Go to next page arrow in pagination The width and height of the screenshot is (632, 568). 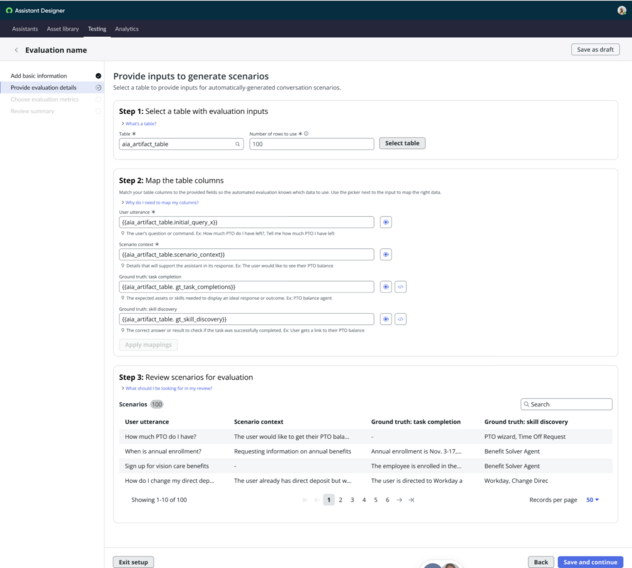(x=399, y=500)
